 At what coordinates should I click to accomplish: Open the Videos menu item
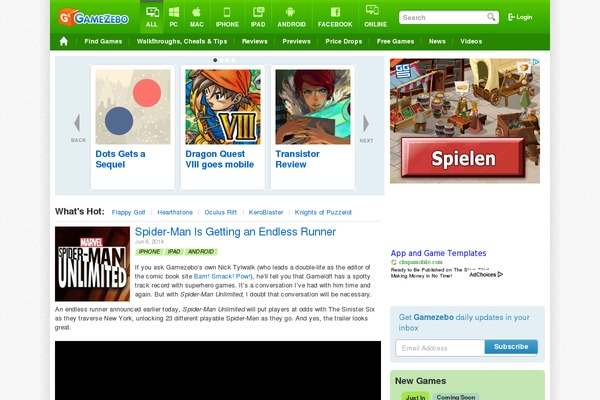(471, 41)
